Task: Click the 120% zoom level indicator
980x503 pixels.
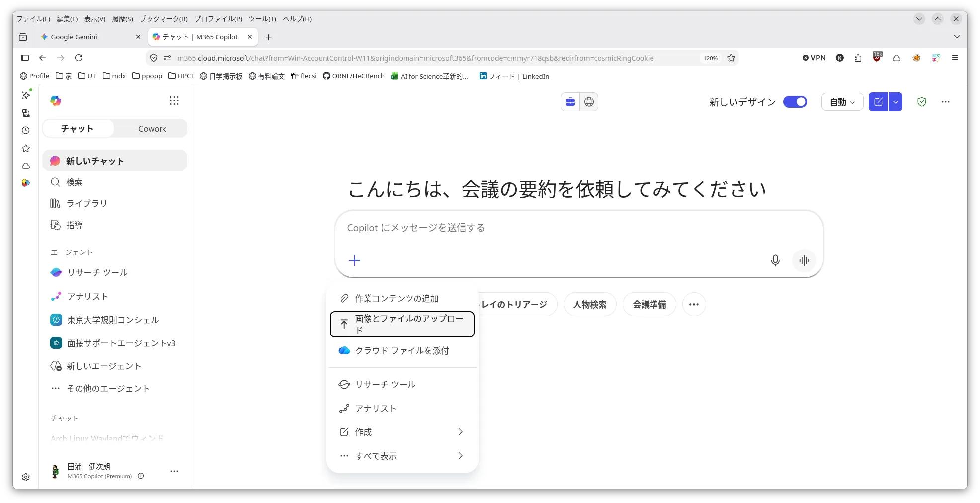Action: 710,58
